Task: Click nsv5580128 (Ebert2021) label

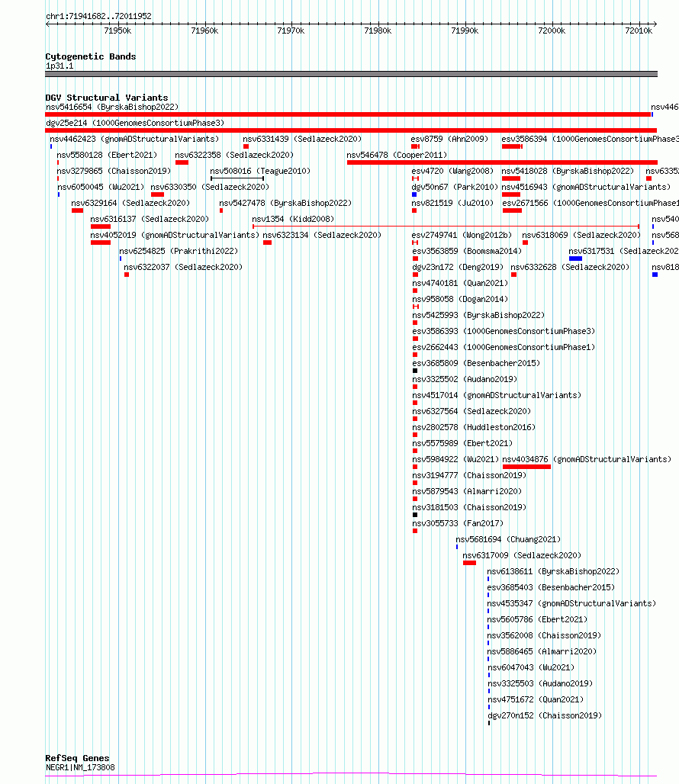Action: click(107, 155)
